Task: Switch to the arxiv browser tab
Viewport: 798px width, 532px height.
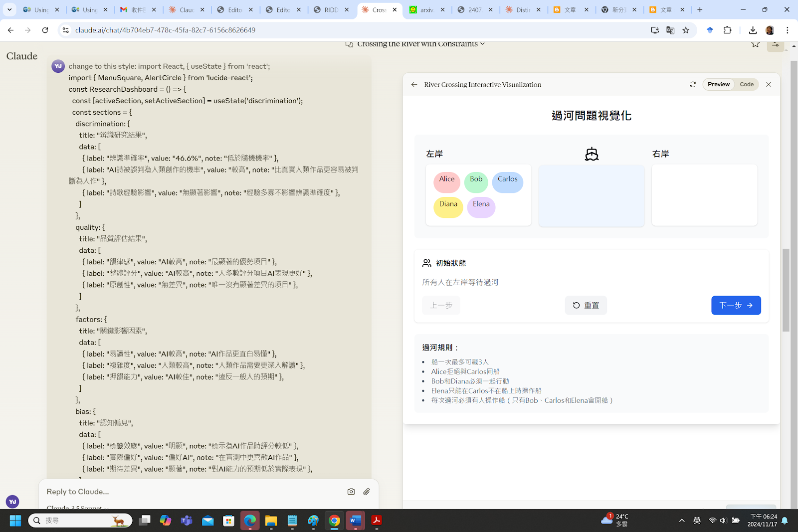Action: point(426,9)
